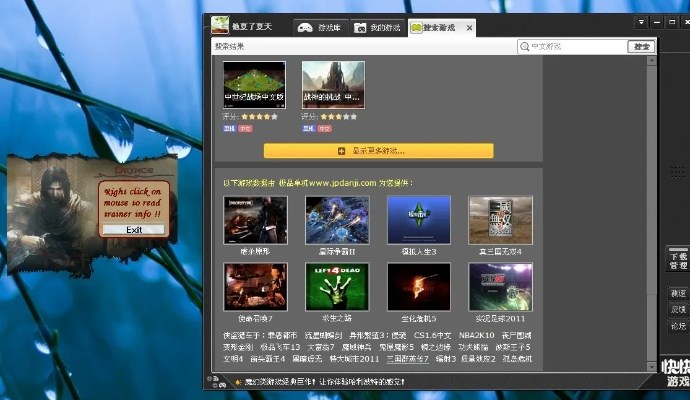Click the red 中文 tag under 战神的挑战
690x400 pixels.
pyautogui.click(x=324, y=128)
